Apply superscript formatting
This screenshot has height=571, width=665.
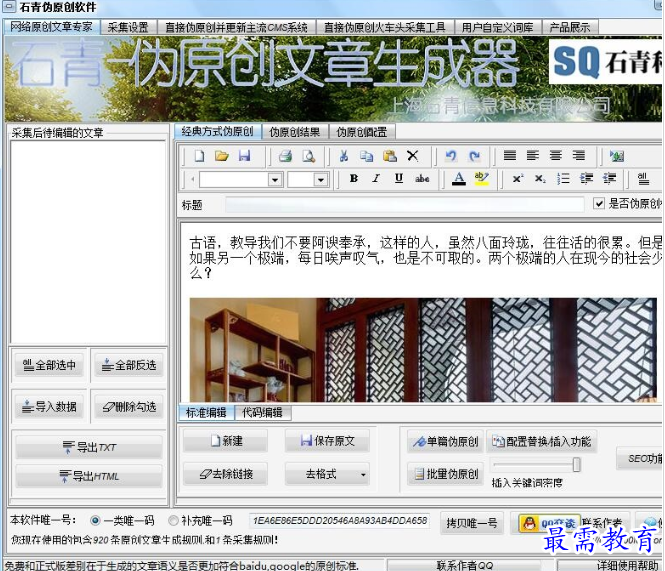517,179
